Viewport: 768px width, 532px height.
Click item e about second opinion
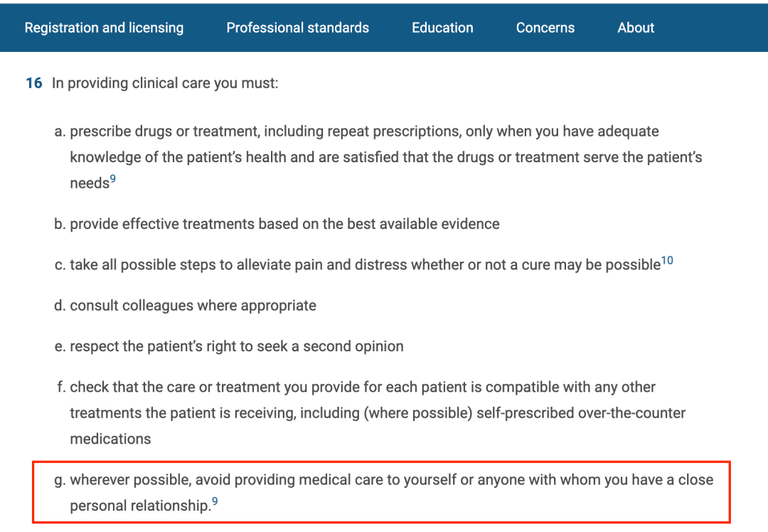tap(229, 346)
